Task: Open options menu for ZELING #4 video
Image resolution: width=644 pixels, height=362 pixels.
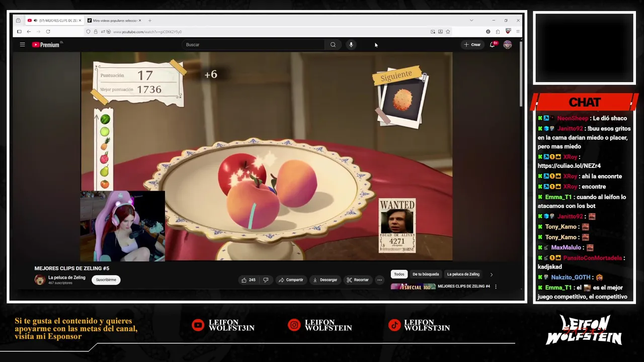Action: coord(496,287)
